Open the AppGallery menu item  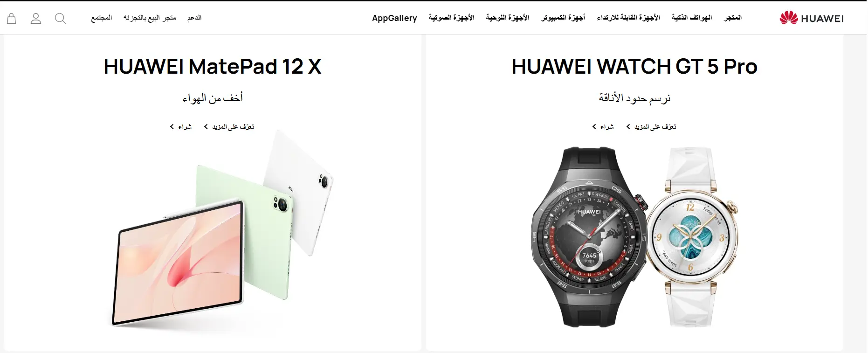[394, 18]
